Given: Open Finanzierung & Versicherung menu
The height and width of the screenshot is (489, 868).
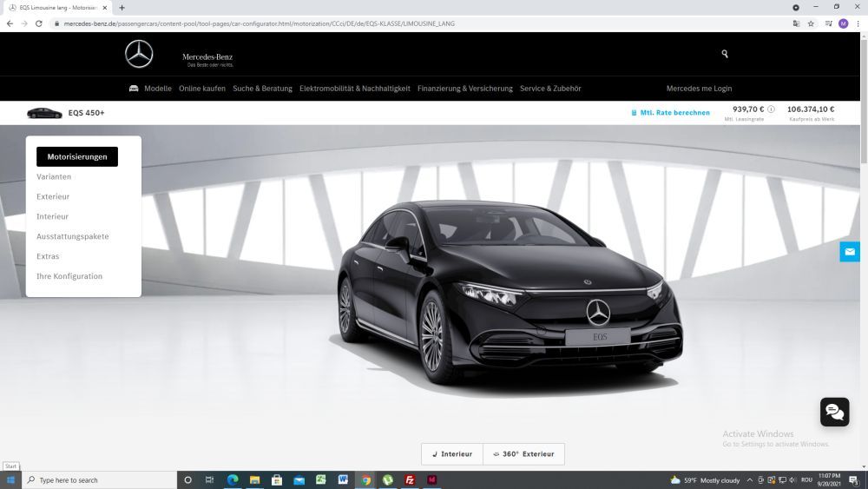Looking at the screenshot, I should tap(465, 89).
